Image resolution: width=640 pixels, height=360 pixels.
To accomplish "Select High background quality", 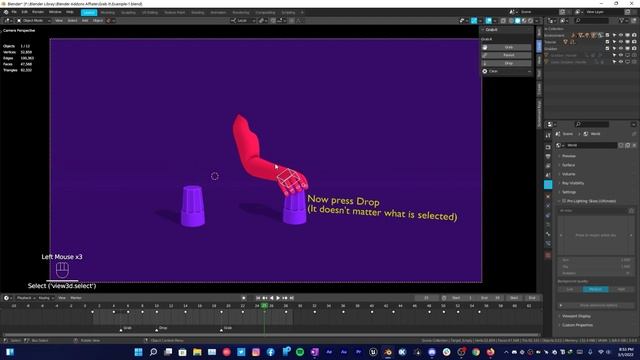I will click(x=621, y=289).
